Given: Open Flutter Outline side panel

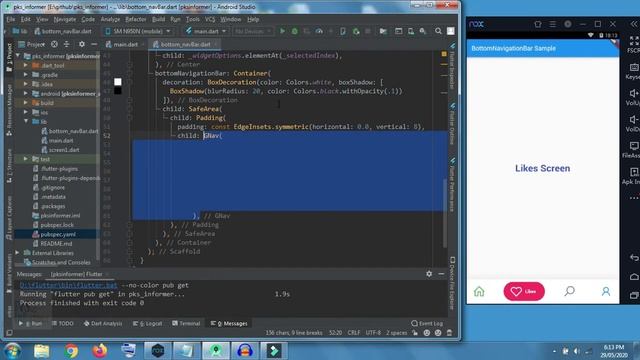Looking at the screenshot, I should coord(452,124).
